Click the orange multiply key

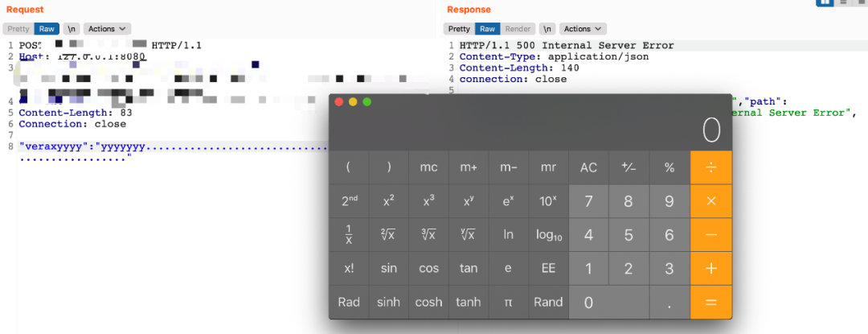point(711,202)
